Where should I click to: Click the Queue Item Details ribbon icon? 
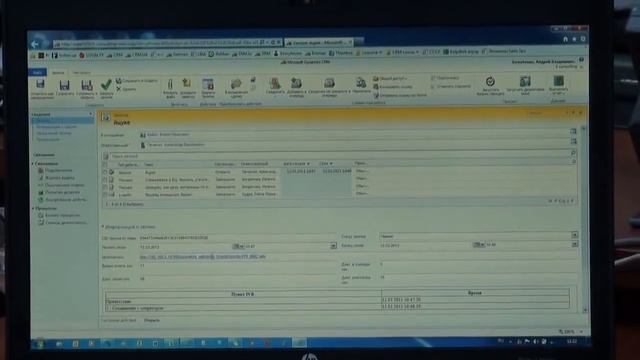coord(329,83)
